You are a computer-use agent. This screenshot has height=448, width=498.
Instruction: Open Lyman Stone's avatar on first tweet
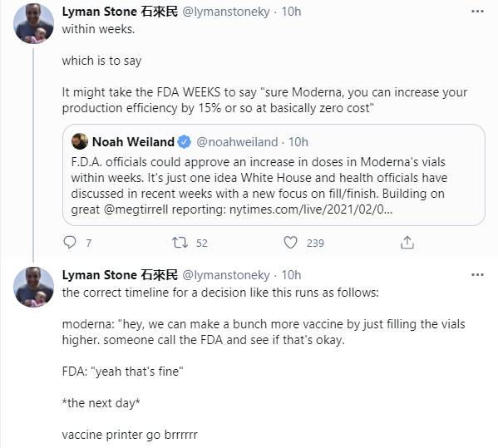pos(33,23)
